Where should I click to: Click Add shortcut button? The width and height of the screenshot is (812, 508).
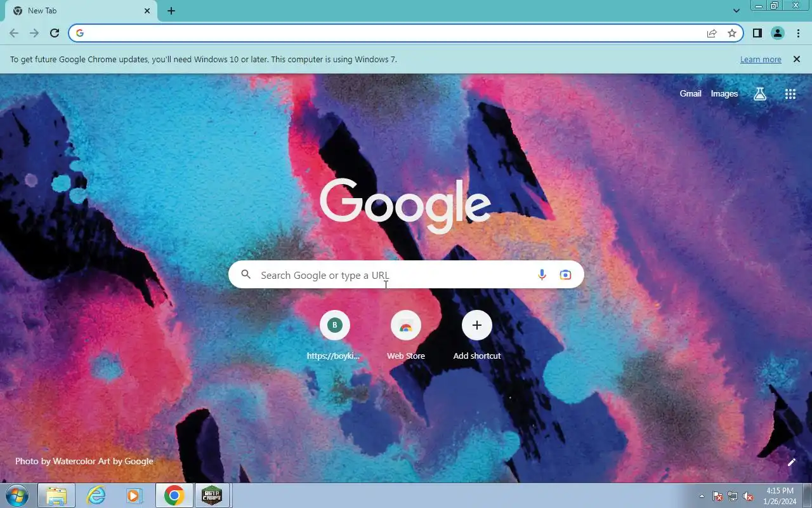point(477,335)
